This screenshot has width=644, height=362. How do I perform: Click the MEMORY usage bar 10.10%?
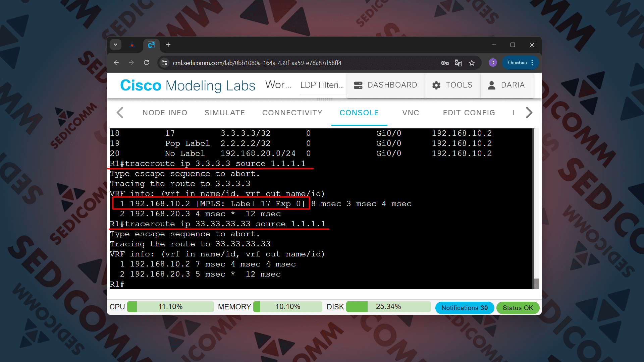[x=287, y=307]
